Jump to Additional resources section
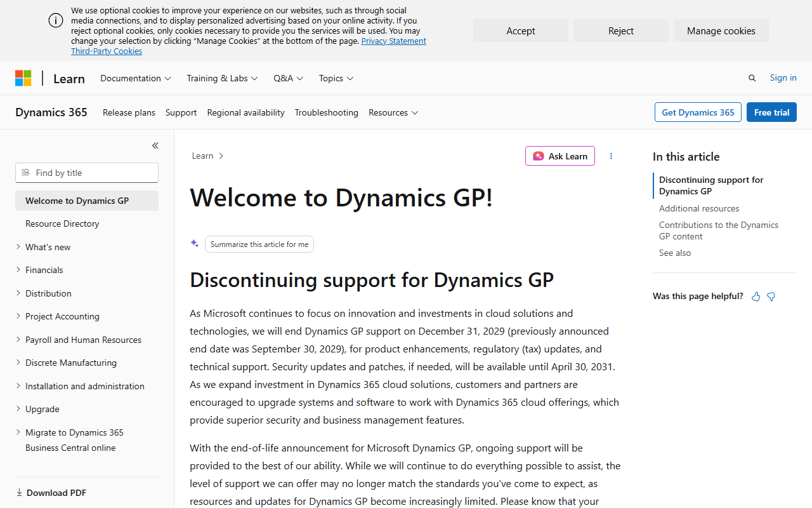Screen dimensions: 812x508 pos(699,208)
